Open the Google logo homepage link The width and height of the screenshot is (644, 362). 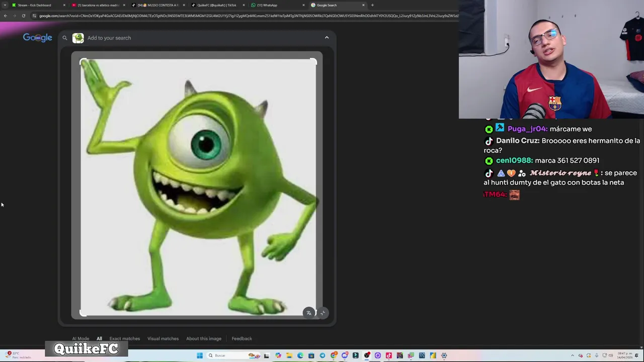tap(37, 38)
